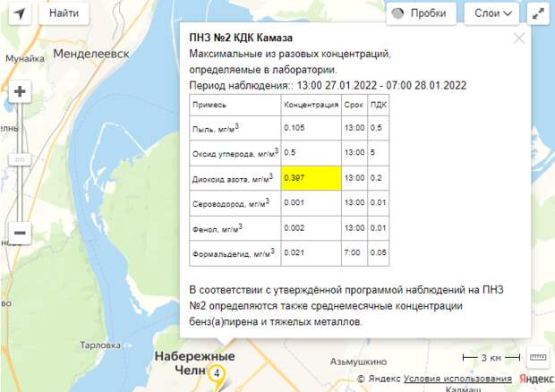The height and width of the screenshot is (392, 555).
Task: Click the Менделеевск city label
Action: pos(91,54)
